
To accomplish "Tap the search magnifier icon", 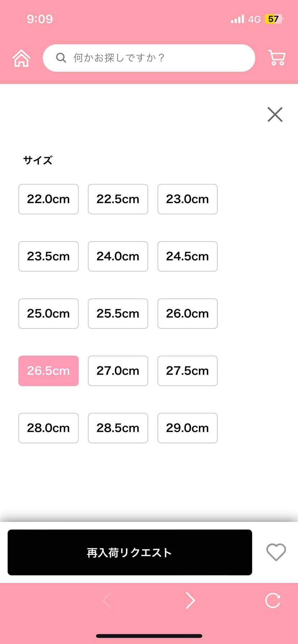I will [61, 58].
